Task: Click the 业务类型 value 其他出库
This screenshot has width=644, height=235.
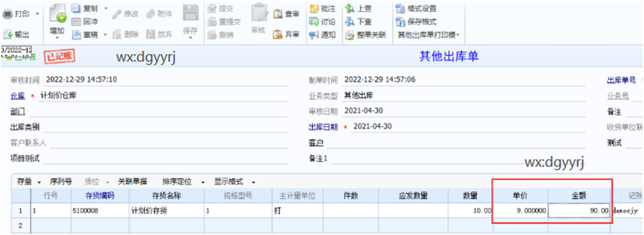Action: point(358,95)
